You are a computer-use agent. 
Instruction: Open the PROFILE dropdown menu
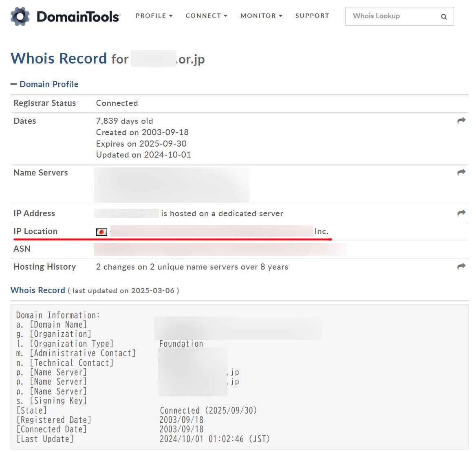[x=154, y=16]
